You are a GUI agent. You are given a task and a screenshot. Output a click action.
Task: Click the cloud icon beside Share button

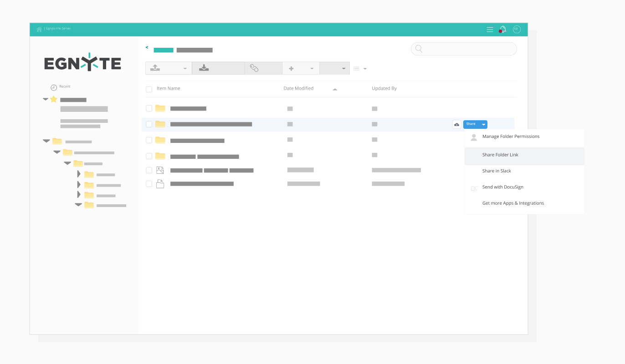pos(456,124)
